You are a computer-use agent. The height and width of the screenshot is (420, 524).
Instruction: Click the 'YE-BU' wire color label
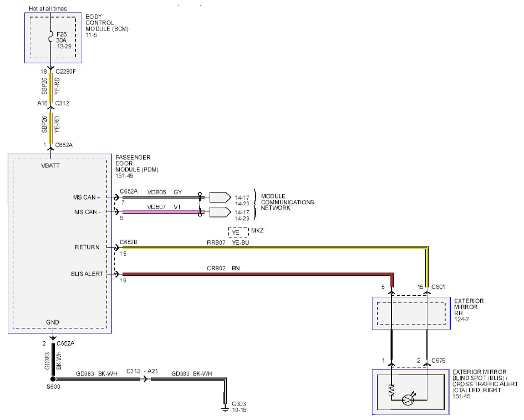click(241, 242)
